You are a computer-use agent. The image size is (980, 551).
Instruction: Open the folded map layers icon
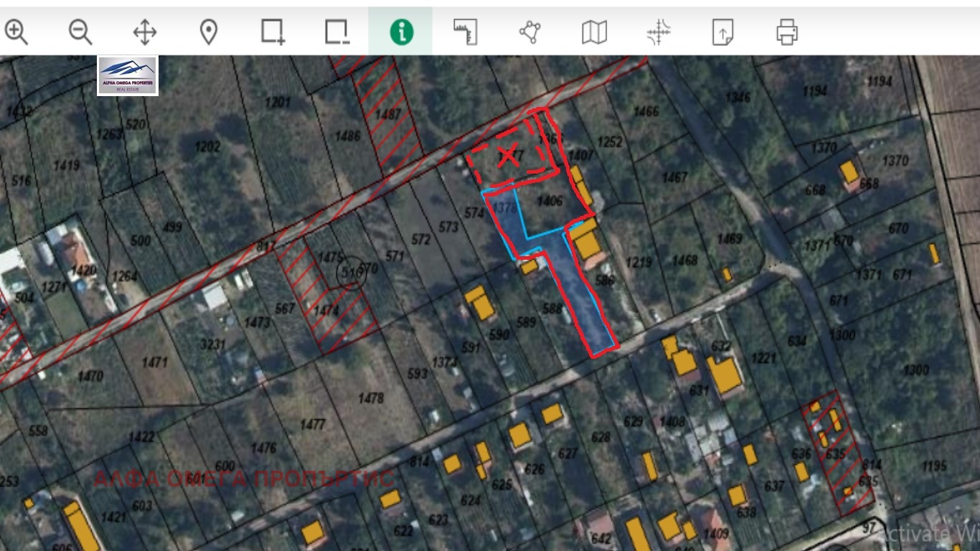(x=594, y=32)
